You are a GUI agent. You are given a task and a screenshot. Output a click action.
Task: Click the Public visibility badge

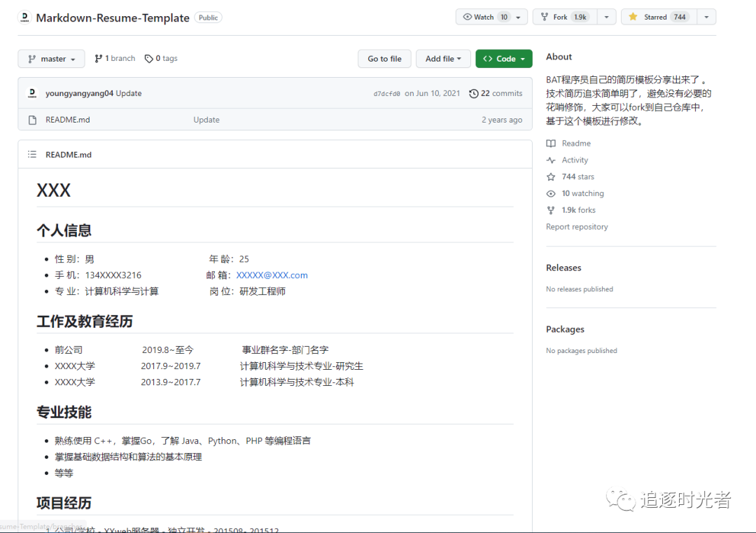[209, 18]
